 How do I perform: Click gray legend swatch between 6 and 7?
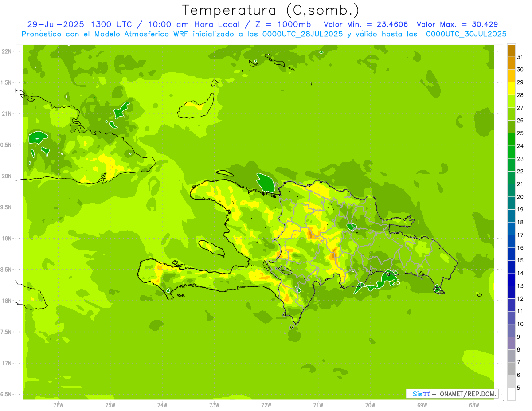tap(511, 368)
